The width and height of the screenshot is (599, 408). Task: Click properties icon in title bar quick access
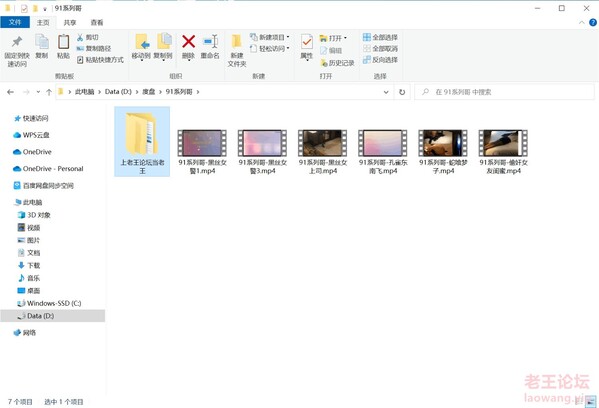click(x=24, y=8)
